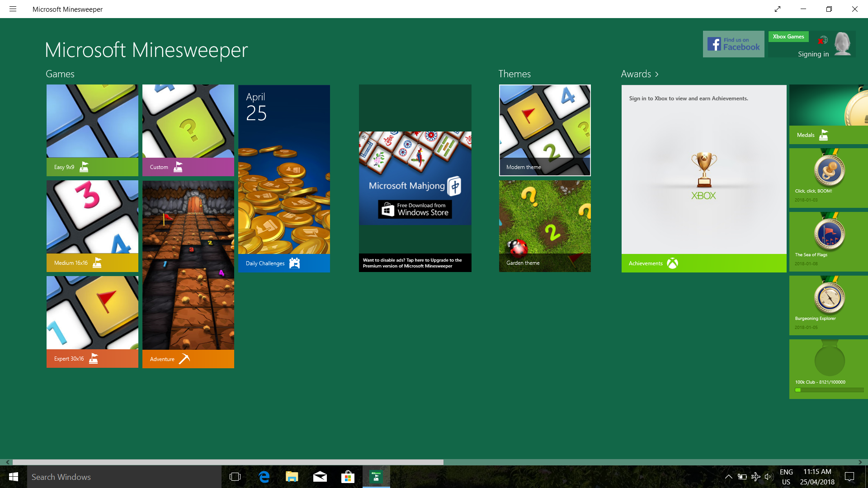The image size is (868, 488).
Task: View The Sea of Flags medal
Action: [x=829, y=242]
